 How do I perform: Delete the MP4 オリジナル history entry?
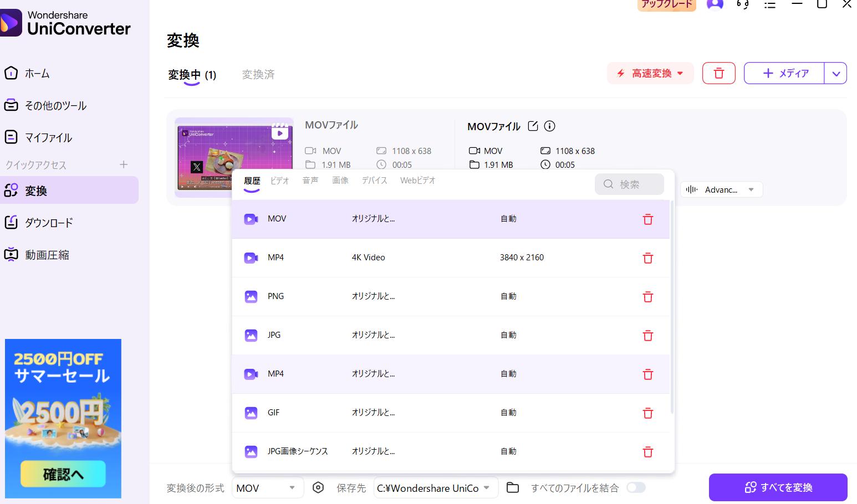647,374
